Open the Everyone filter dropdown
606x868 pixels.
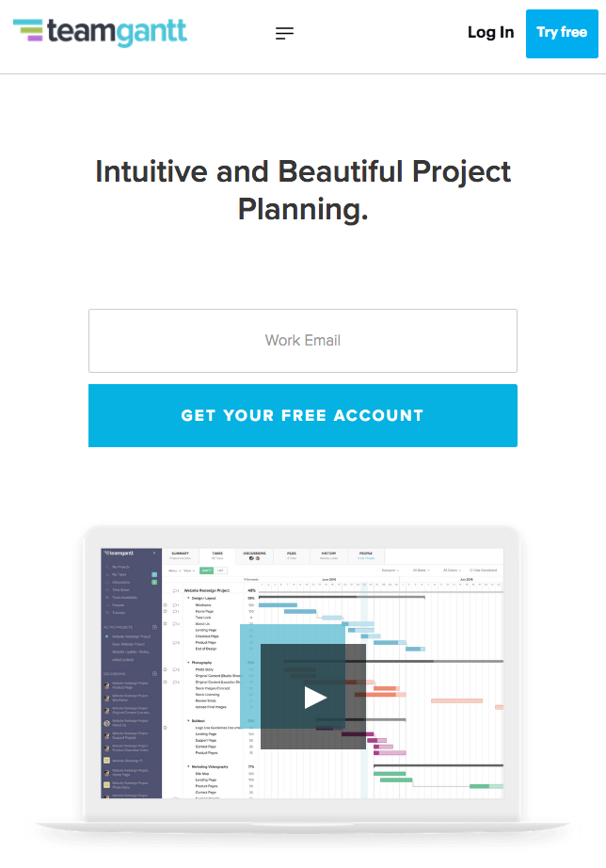(391, 571)
